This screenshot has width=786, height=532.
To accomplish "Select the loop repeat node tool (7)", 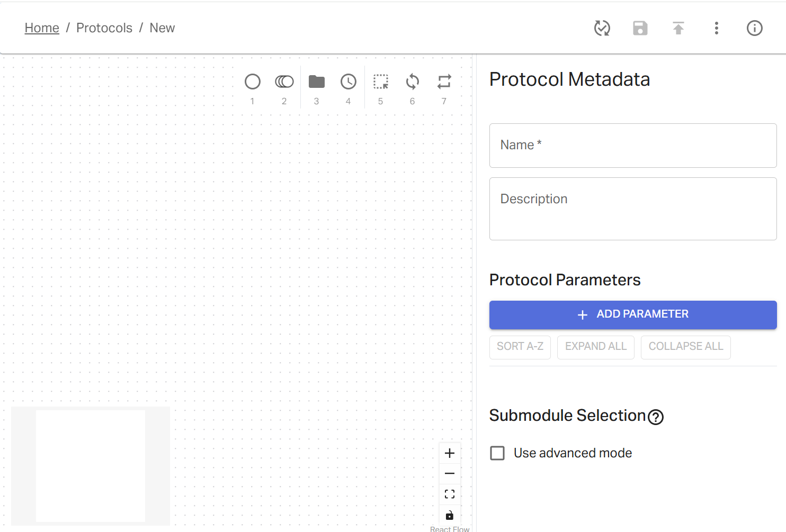I will [x=444, y=82].
